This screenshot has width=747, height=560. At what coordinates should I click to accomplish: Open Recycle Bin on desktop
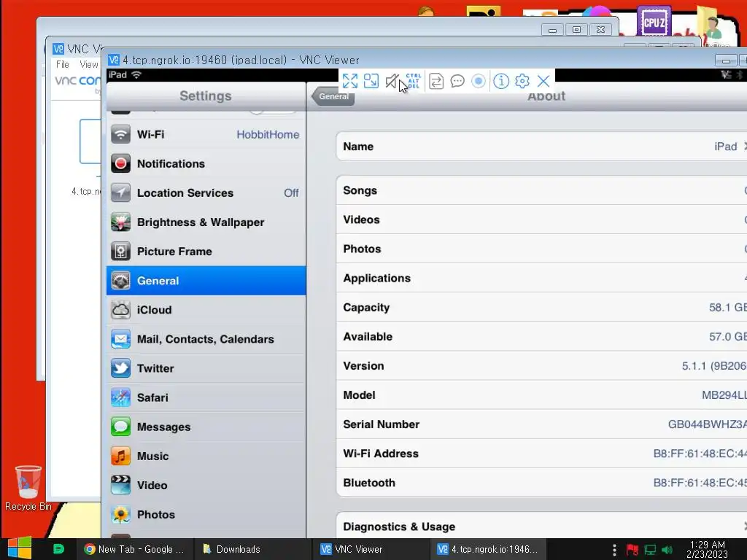[28, 488]
